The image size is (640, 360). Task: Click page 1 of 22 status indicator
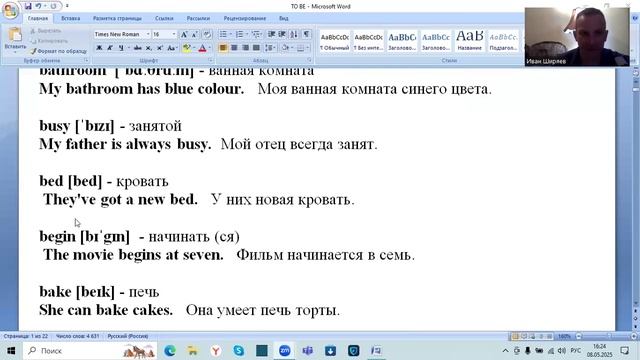tap(26, 336)
